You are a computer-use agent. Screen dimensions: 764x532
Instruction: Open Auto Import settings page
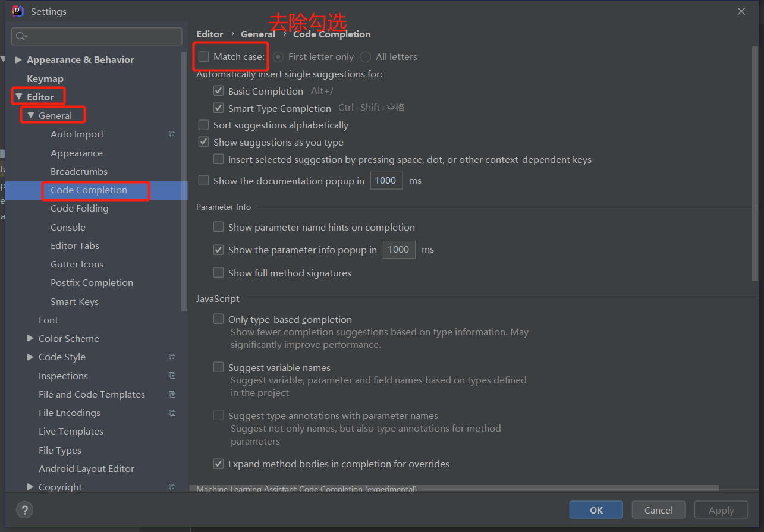point(77,134)
